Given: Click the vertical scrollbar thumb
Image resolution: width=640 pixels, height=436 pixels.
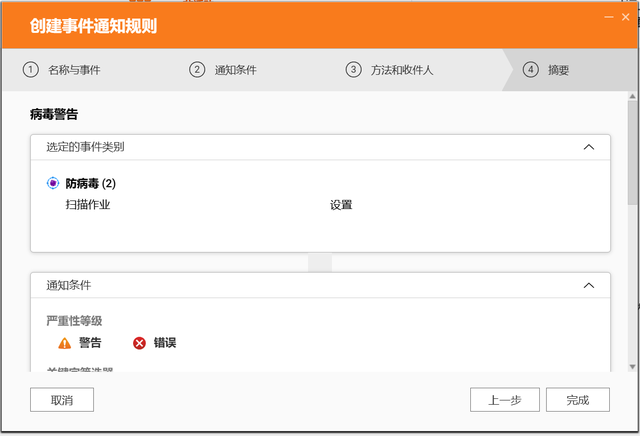Looking at the screenshot, I should tap(633, 153).
